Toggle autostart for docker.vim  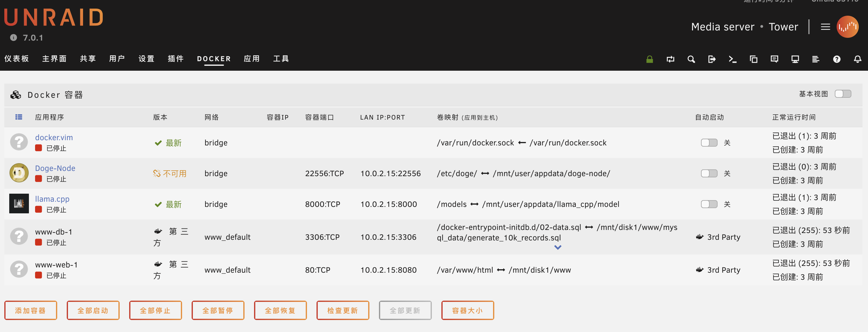coord(709,142)
